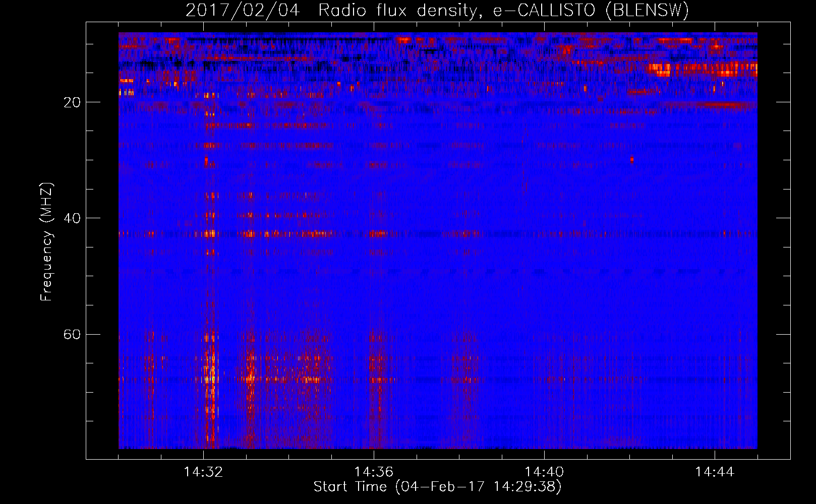Click the 14:32 time tick label
816x504 pixels.
[x=203, y=472]
